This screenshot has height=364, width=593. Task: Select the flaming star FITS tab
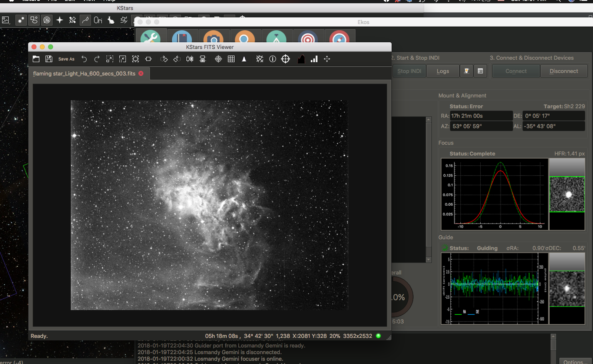pos(85,73)
